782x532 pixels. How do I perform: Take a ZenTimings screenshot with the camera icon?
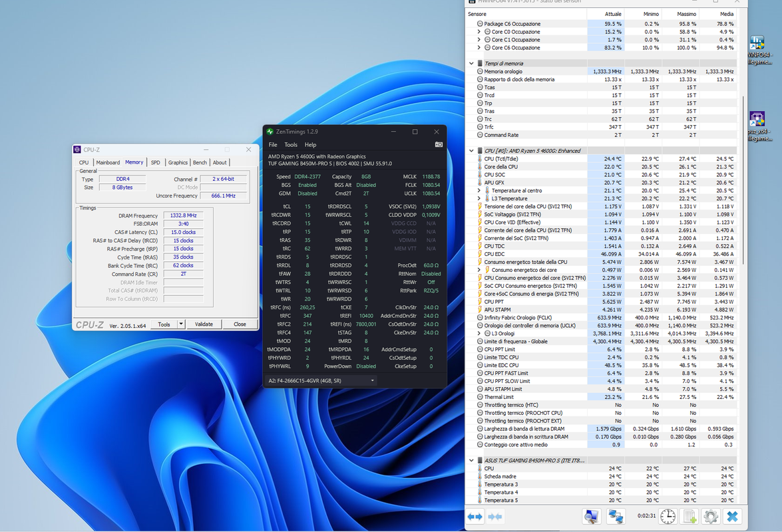[x=439, y=144]
